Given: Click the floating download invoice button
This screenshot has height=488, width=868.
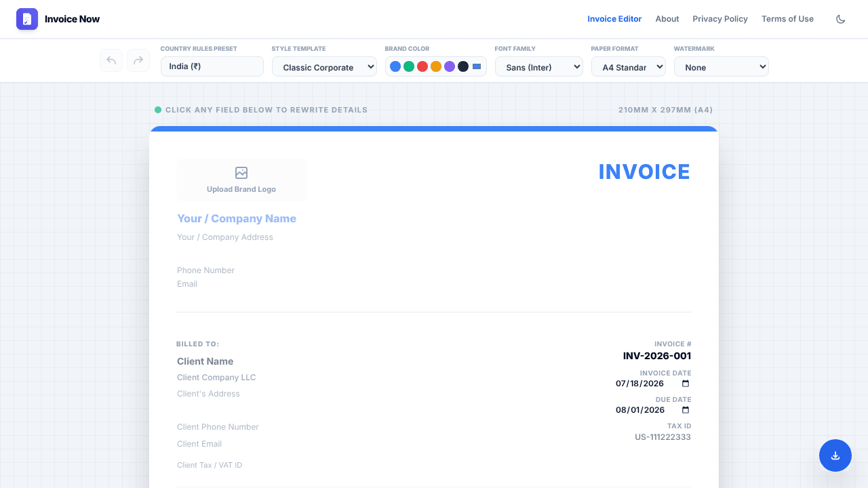Looking at the screenshot, I should click(835, 455).
